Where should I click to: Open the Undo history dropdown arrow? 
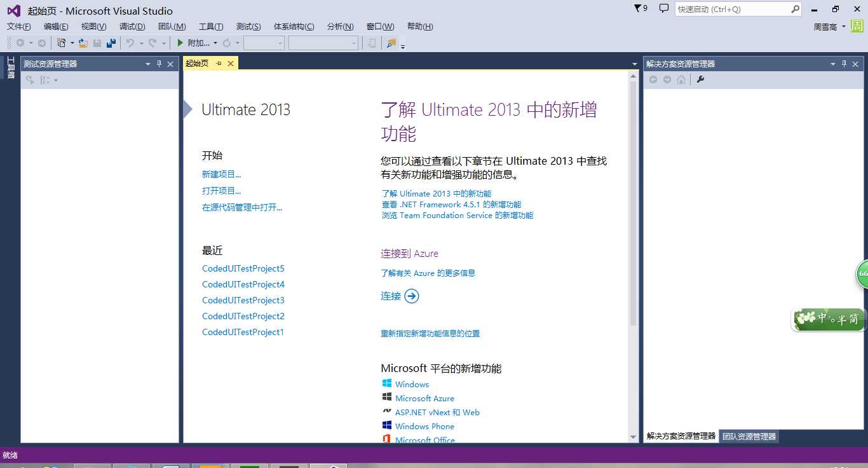141,43
